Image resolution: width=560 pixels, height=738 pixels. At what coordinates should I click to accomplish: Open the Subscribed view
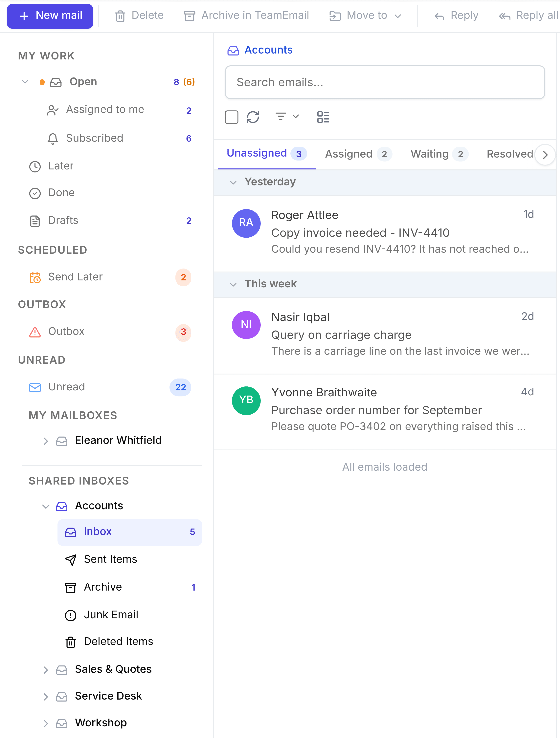click(119, 138)
